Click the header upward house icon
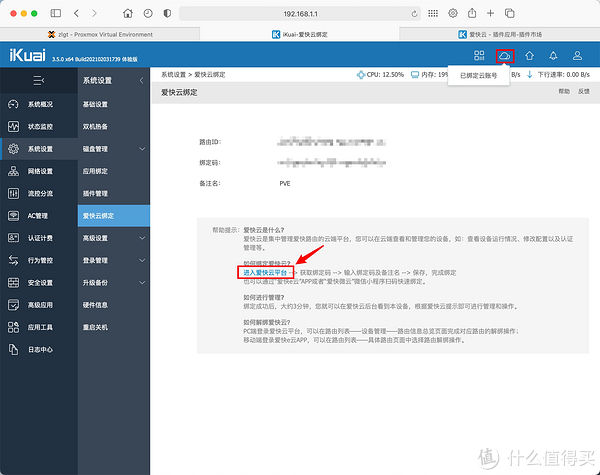 click(x=529, y=55)
